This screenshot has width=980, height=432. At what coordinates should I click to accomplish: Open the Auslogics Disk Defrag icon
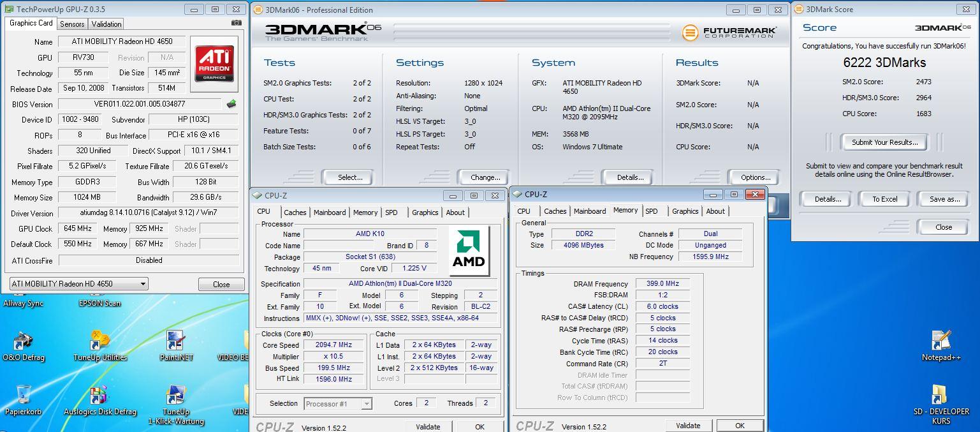[x=100, y=400]
